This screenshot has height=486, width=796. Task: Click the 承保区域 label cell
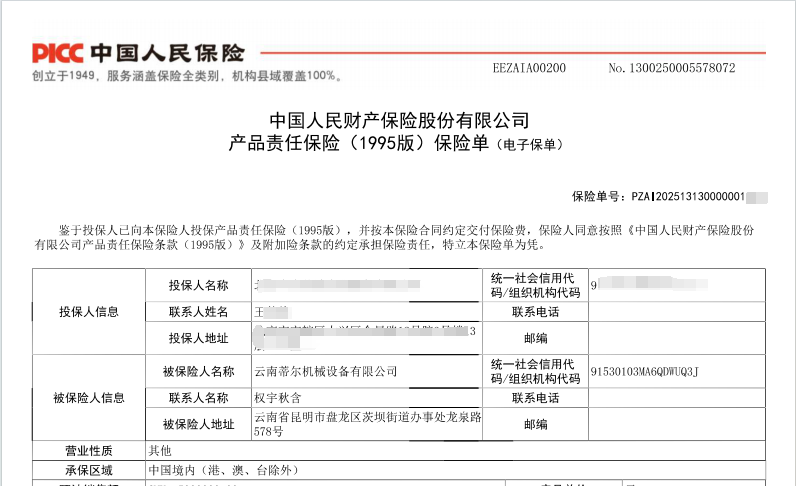[x=89, y=470]
